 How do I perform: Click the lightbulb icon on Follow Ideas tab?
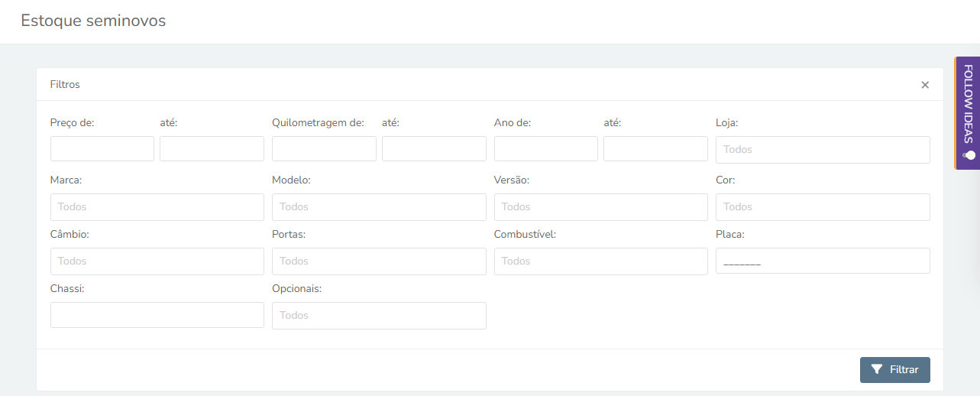[x=968, y=154]
